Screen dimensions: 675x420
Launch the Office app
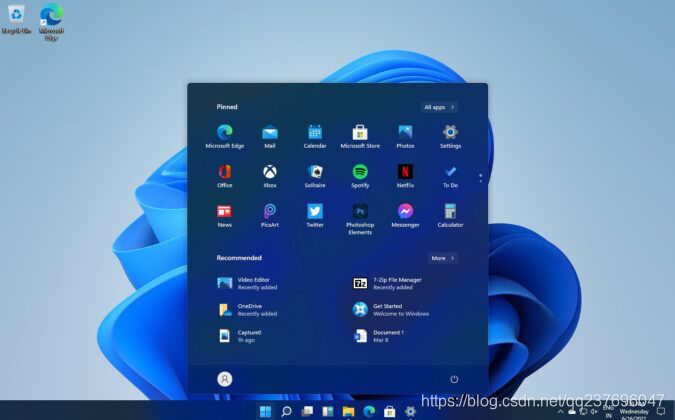(x=224, y=176)
